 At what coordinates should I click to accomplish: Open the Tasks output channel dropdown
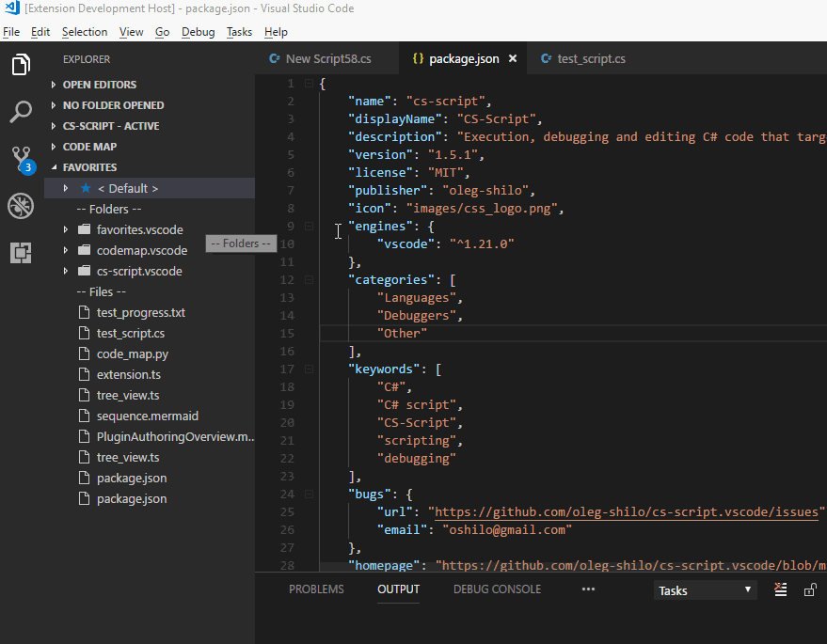pyautogui.click(x=706, y=590)
